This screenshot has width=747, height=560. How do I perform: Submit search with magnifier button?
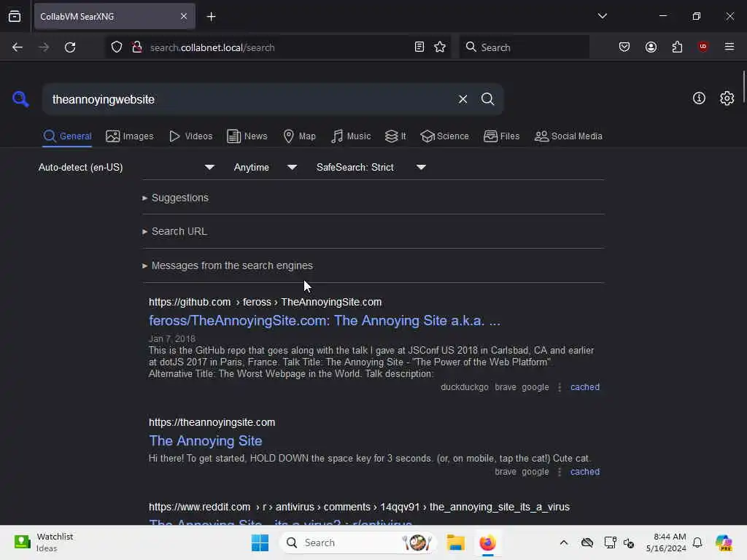click(487, 99)
